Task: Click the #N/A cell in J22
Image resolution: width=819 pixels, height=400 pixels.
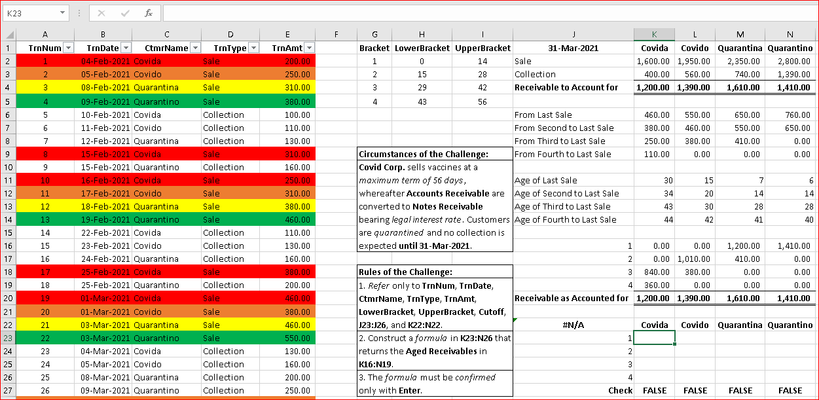Action: tap(574, 325)
